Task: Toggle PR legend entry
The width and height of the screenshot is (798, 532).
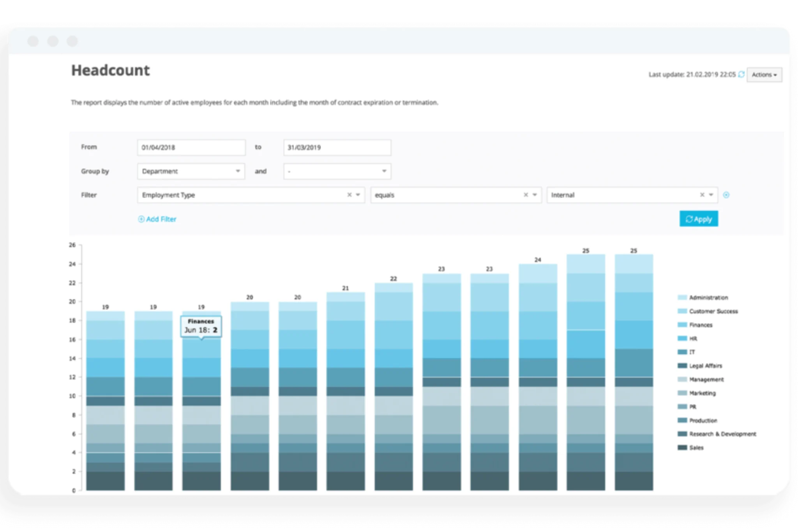Action: pyautogui.click(x=687, y=407)
